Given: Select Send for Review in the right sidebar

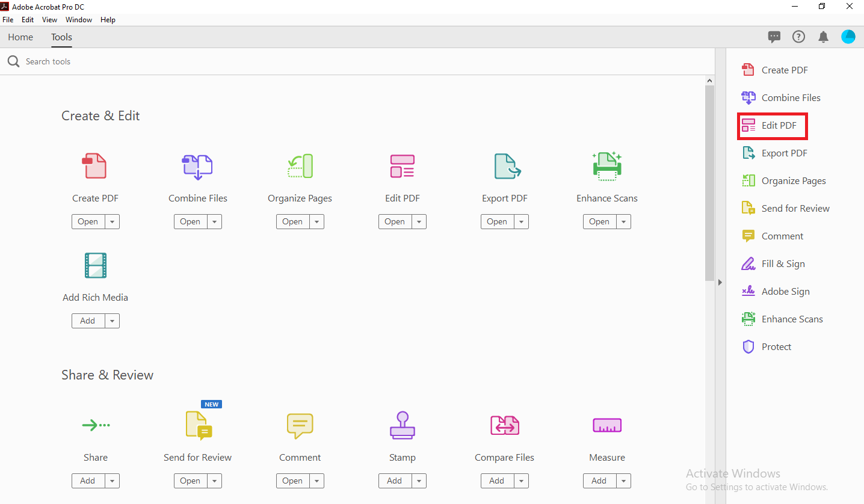Looking at the screenshot, I should pos(785,208).
